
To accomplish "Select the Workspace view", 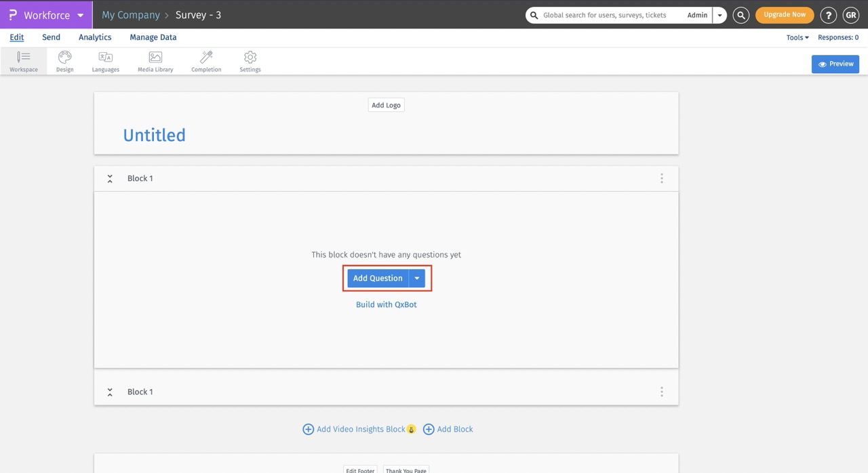I will [23, 60].
